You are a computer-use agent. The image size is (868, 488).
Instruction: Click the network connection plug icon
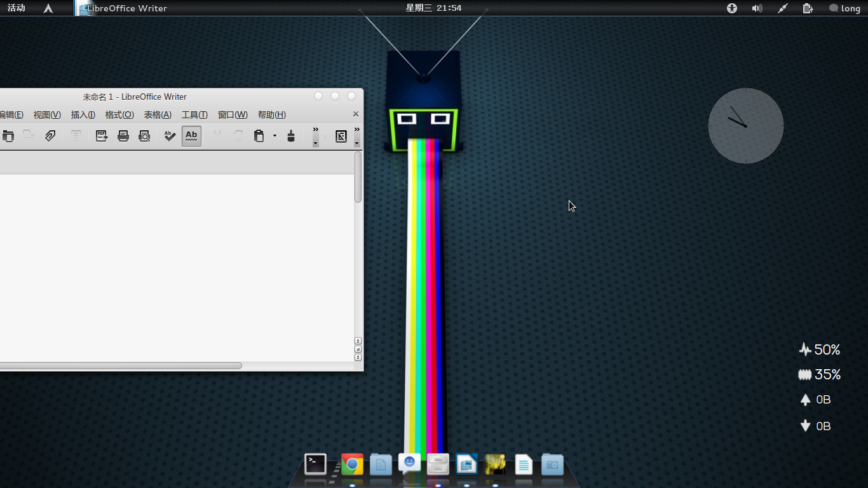point(783,8)
